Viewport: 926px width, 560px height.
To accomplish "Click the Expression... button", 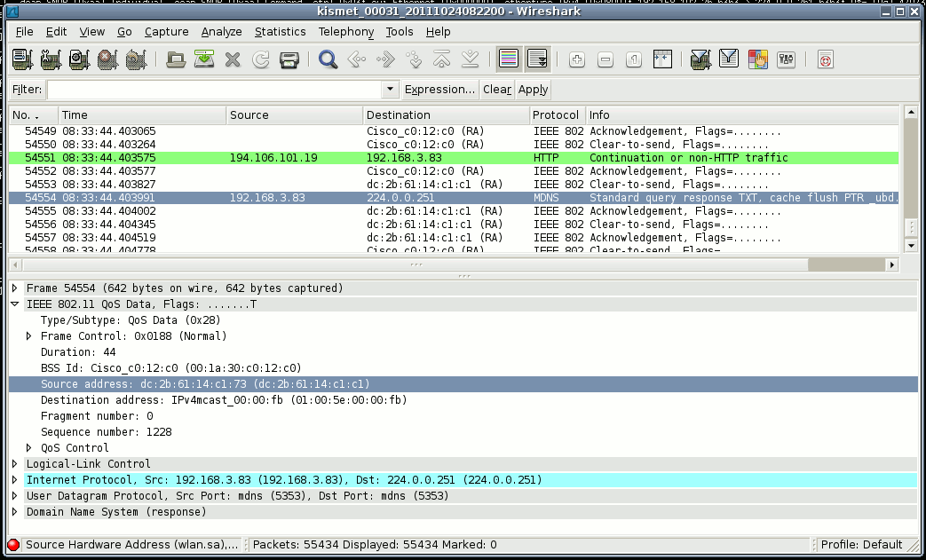I will point(439,89).
